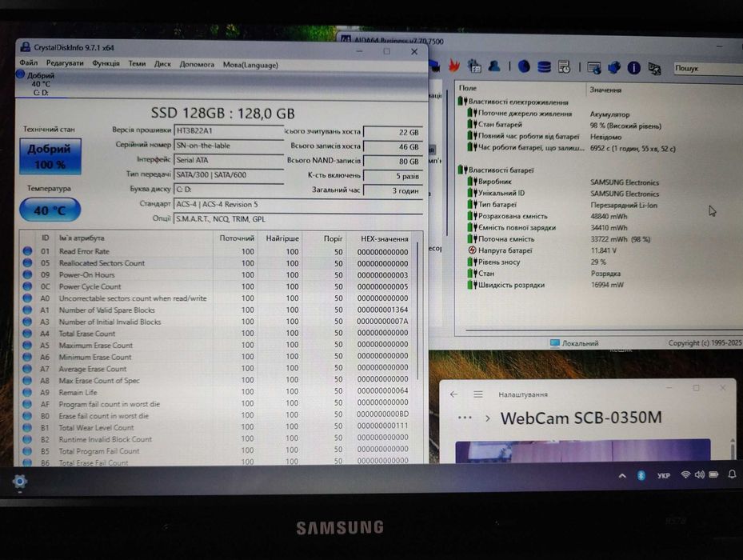Click the Ім'я атрибута column header

click(134, 238)
